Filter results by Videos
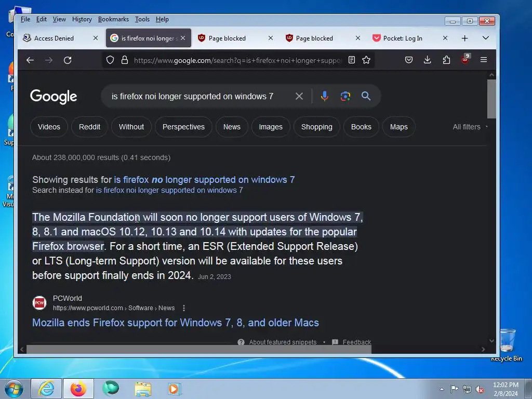The image size is (532, 399). point(49,127)
